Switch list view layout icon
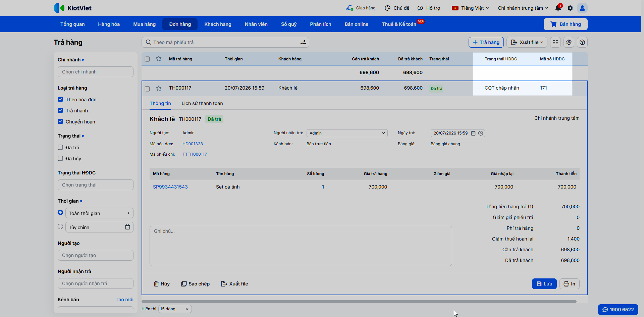Image resolution: width=644 pixels, height=317 pixels. pyautogui.click(x=555, y=42)
